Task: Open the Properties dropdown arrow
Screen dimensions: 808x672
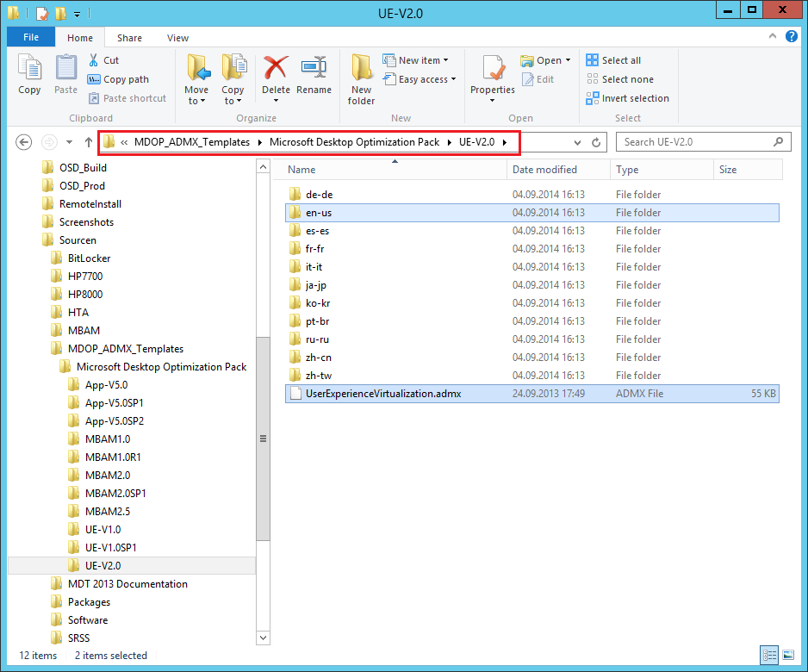Action: pos(492,101)
